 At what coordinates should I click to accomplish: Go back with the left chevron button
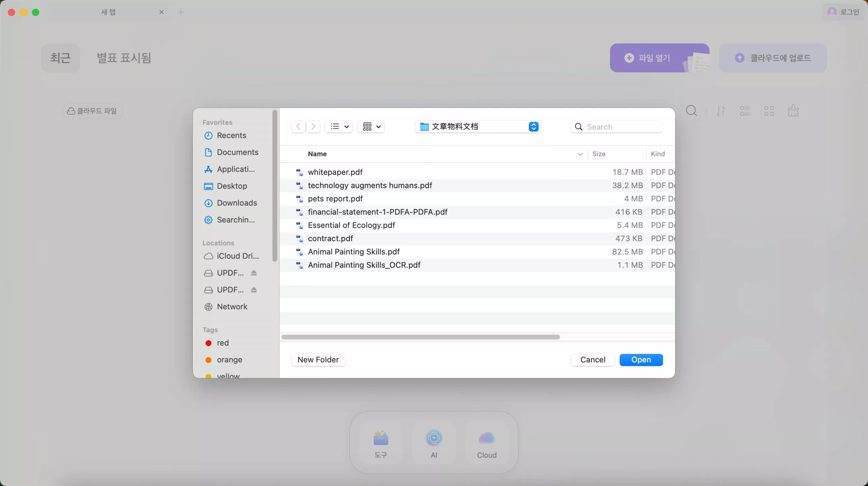tap(298, 127)
